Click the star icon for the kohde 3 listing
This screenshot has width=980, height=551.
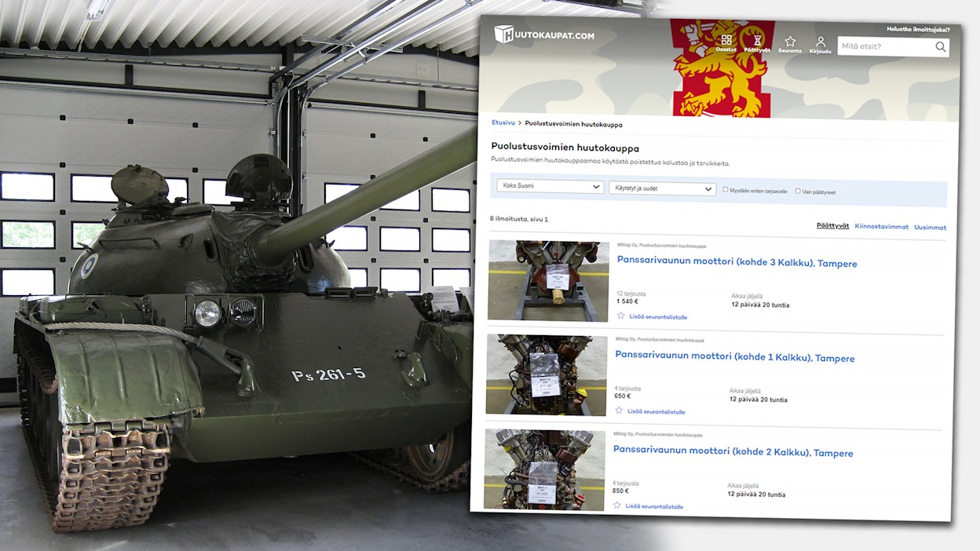pos(621,316)
